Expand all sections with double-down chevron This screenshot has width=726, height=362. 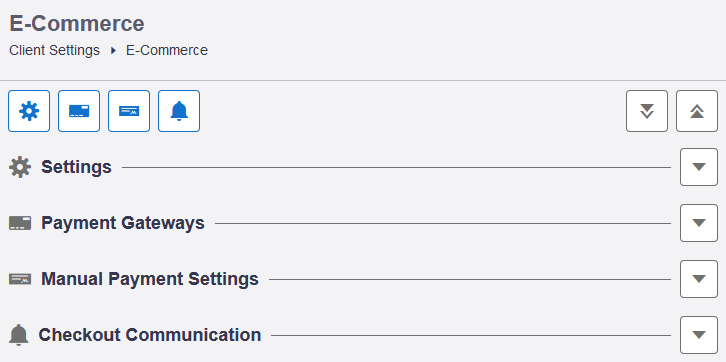coord(647,111)
